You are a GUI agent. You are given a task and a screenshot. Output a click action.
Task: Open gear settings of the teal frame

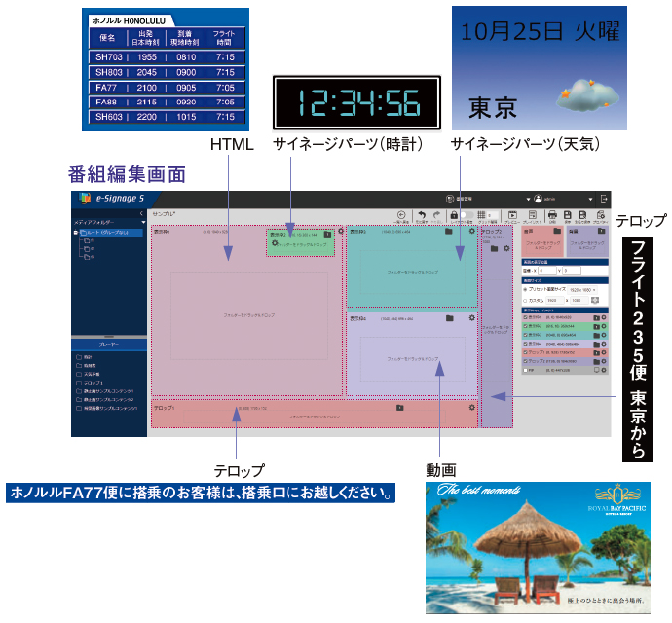[x=472, y=233]
